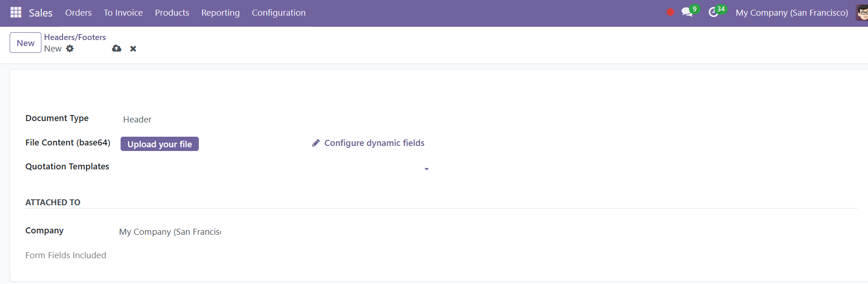Screen dimensions: 868x284
Task: Open the gear actions menu beside New
Action: pyautogui.click(x=70, y=48)
